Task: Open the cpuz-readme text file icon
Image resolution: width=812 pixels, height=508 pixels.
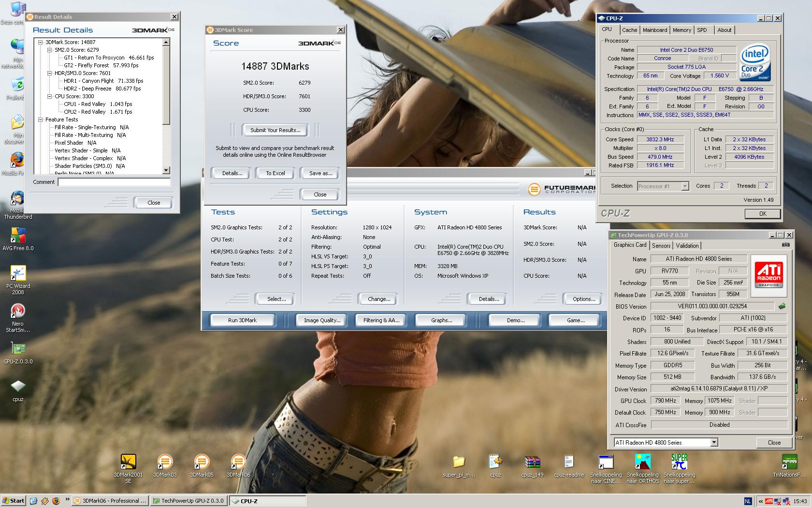Action: click(569, 463)
